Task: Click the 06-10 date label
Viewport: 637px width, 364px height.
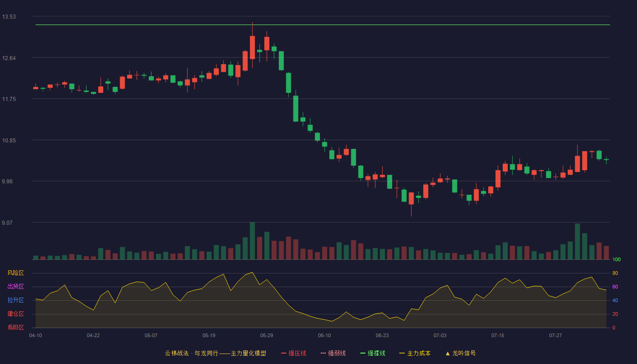Action: [x=324, y=335]
